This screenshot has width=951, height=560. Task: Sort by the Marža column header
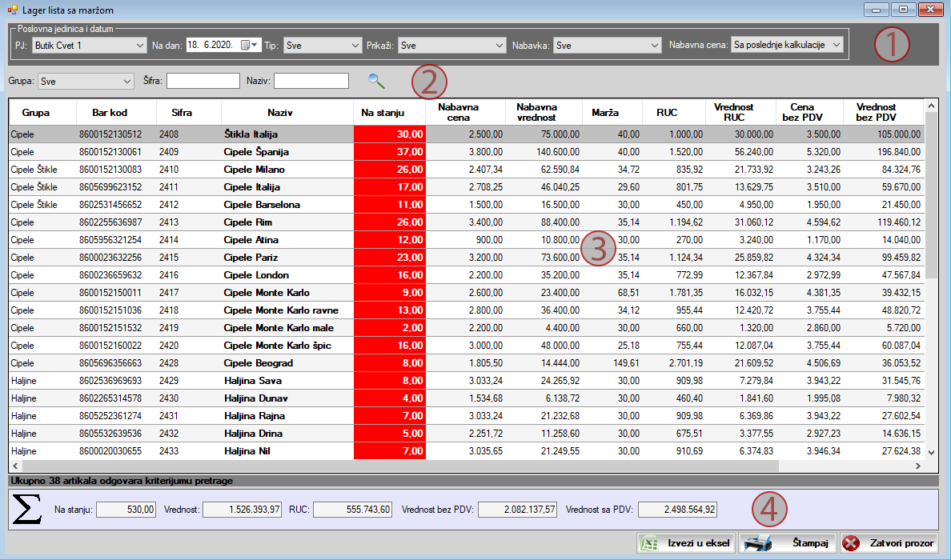[612, 113]
